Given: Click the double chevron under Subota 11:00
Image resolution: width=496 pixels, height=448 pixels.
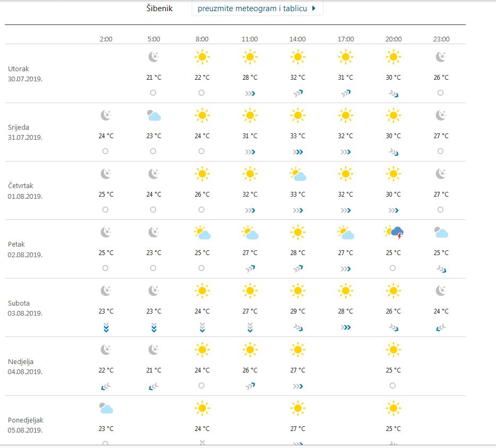Looking at the screenshot, I should (x=250, y=327).
